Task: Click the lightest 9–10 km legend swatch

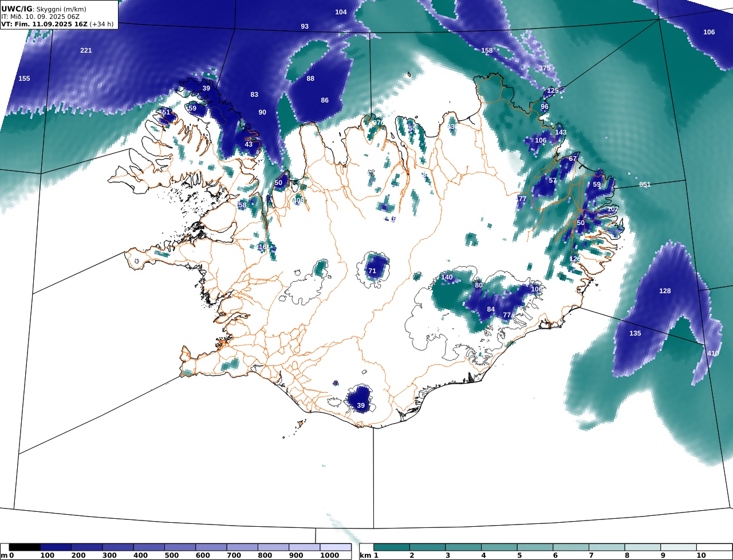Action: pos(679,547)
